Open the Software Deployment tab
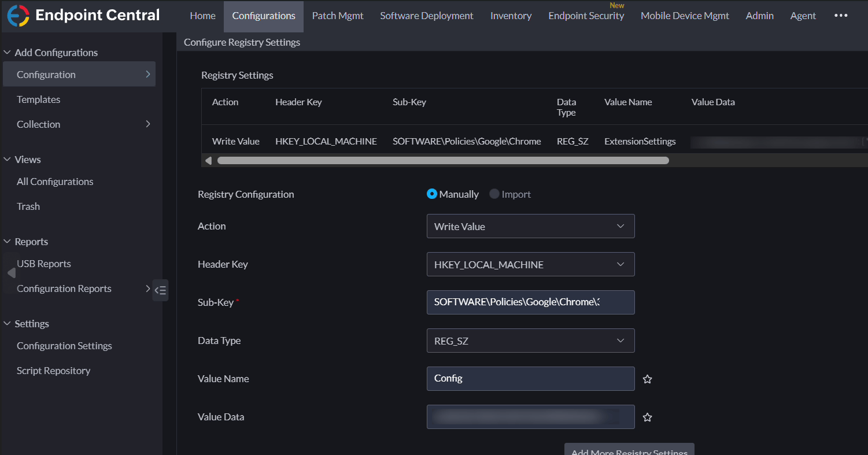The image size is (868, 455). tap(427, 16)
